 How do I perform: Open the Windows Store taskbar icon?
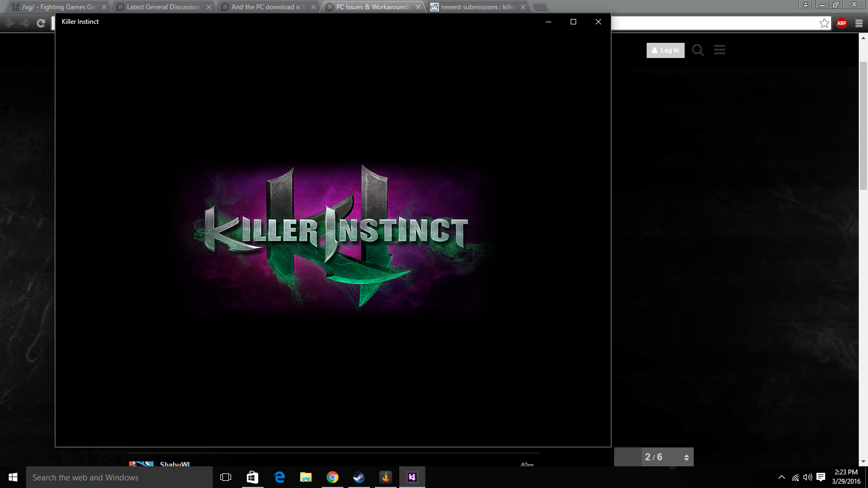tap(252, 477)
